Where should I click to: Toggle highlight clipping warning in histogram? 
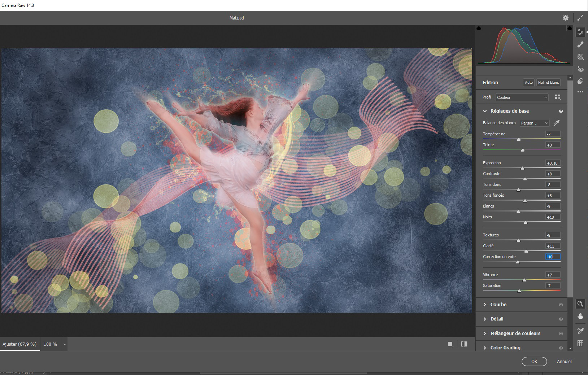tap(570, 28)
